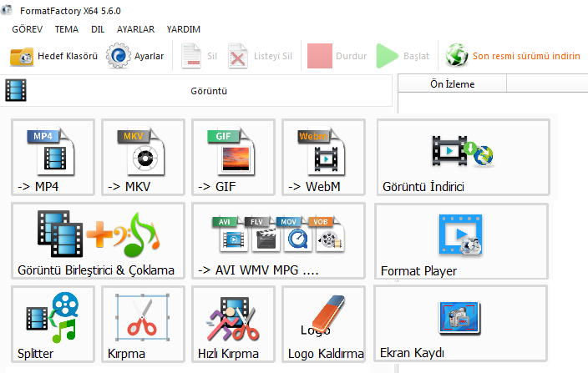Click the Ayarlar gear icon in toolbar
This screenshot has width=588, height=373.
[118, 56]
